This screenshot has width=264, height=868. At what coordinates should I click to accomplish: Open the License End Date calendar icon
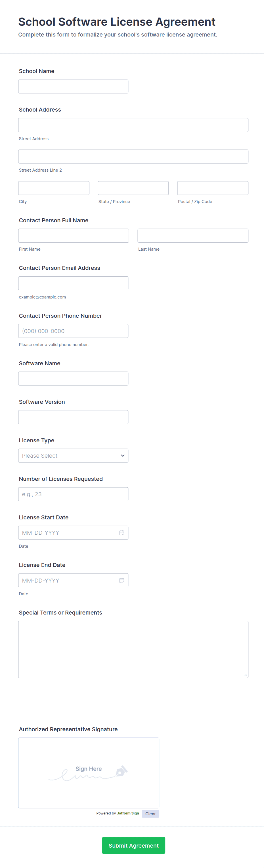click(121, 580)
